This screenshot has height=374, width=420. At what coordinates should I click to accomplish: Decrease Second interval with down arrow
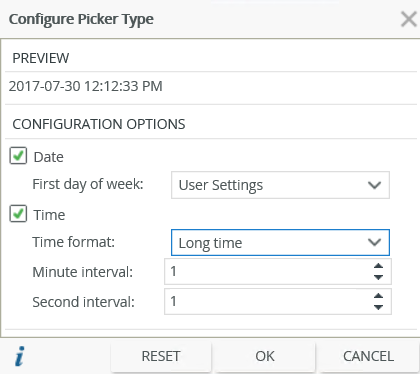point(378,307)
